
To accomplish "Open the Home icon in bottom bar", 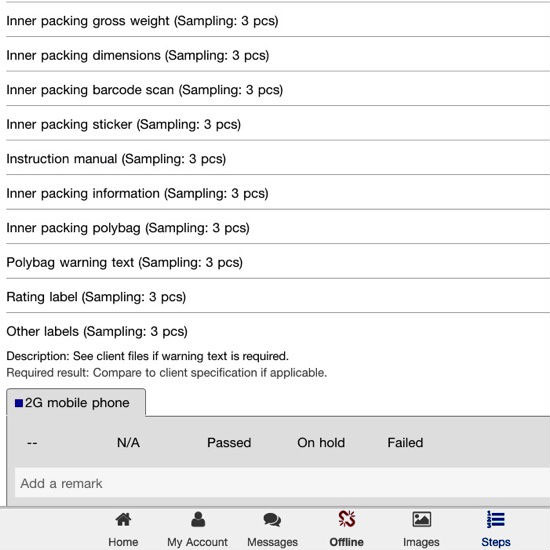I will point(123,519).
